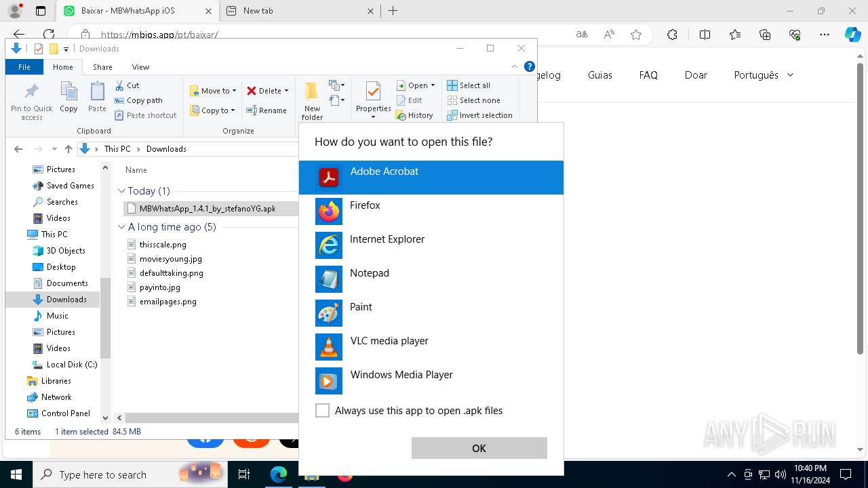Select thisscale.png file
Viewport: 868px width, 488px height.
163,245
